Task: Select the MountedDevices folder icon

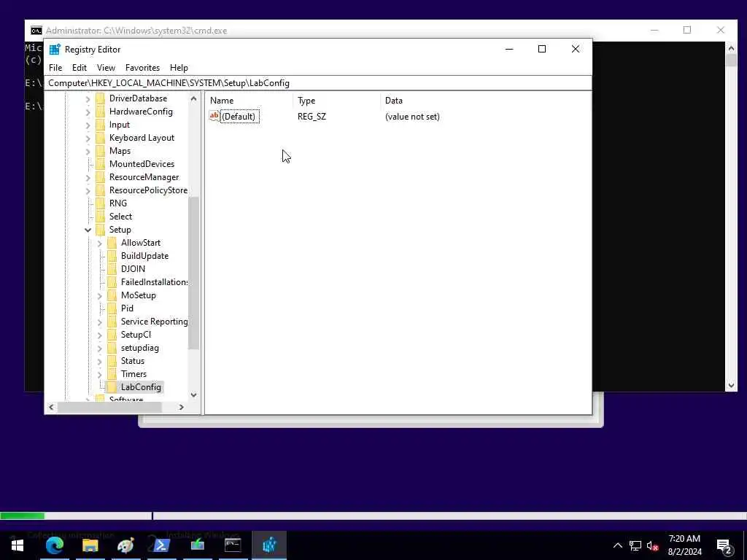Action: (100, 164)
